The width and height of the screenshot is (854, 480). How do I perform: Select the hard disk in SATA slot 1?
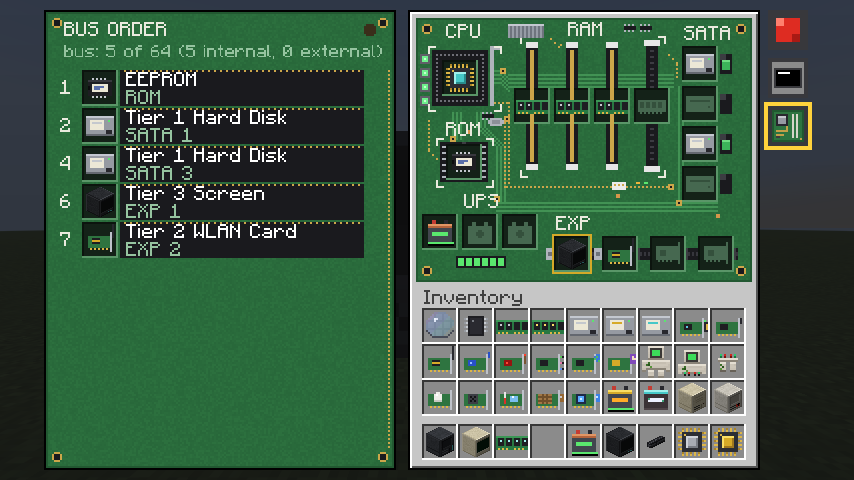(699, 64)
